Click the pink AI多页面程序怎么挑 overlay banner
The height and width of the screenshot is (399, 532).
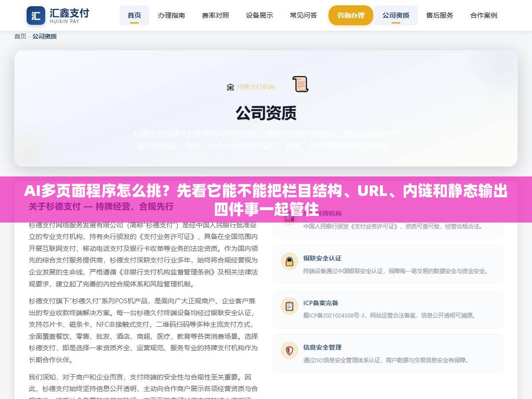click(266, 199)
